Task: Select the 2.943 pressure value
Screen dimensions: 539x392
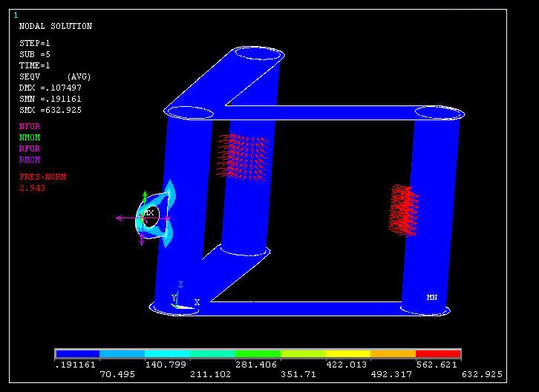Action: click(x=33, y=188)
